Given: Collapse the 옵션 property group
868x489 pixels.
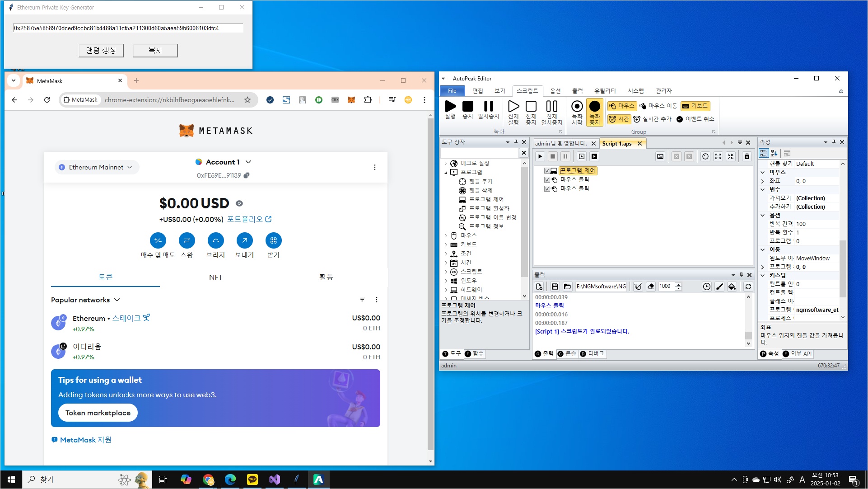Looking at the screenshot, I should tap(763, 215).
